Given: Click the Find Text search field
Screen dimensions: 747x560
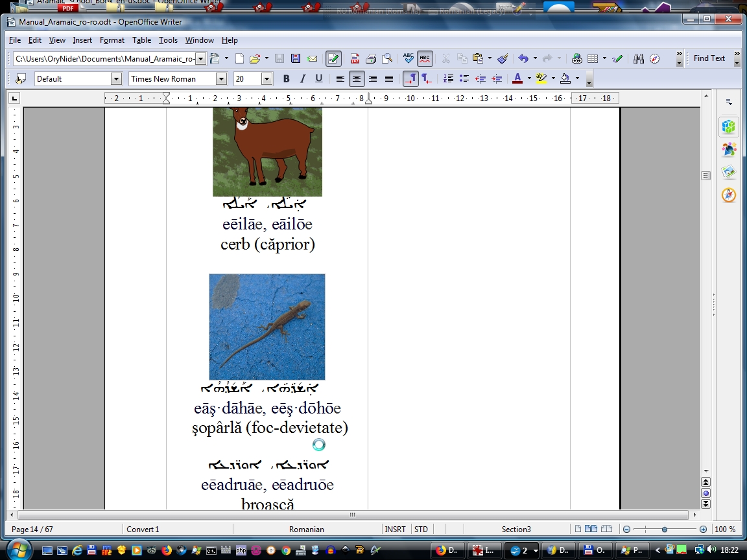Looking at the screenshot, I should pos(709,58).
